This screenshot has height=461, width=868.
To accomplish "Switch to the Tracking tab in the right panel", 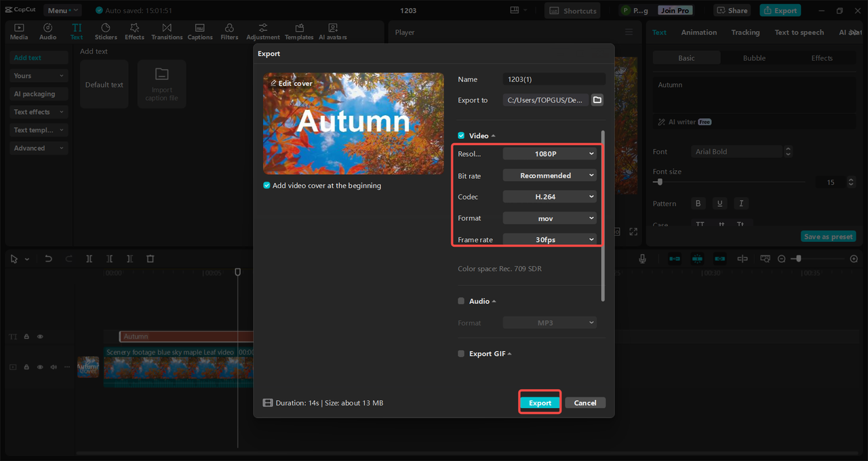I will click(x=745, y=33).
